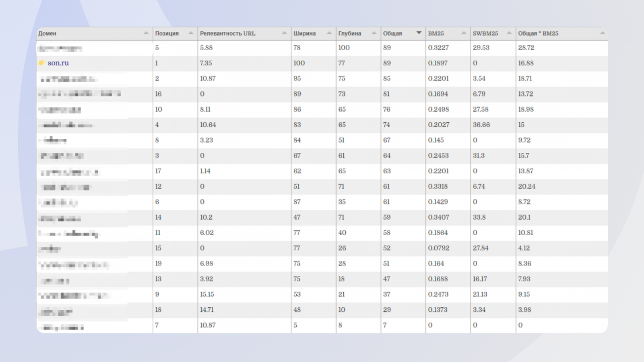644x362 pixels.
Task: Select the cell showing 13.87
Action: point(525,171)
